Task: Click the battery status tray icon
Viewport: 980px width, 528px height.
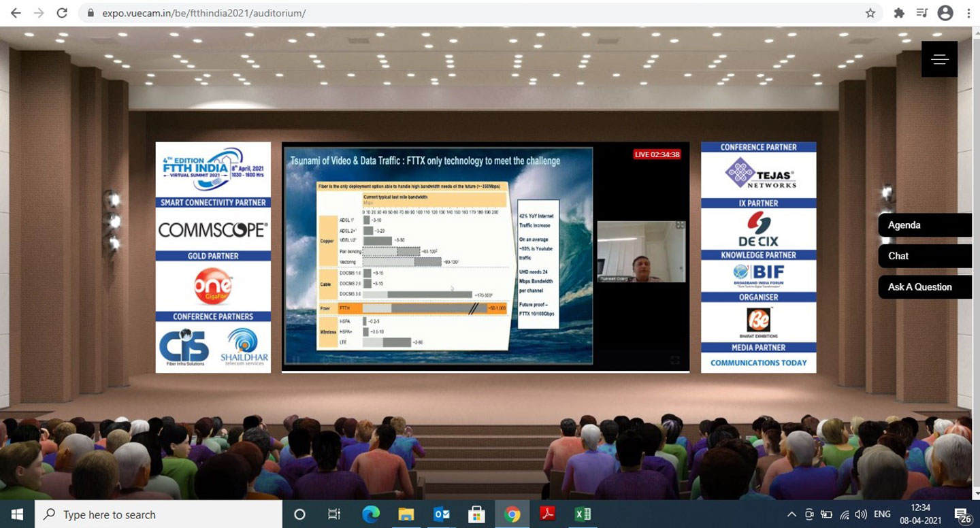Action: 826,514
